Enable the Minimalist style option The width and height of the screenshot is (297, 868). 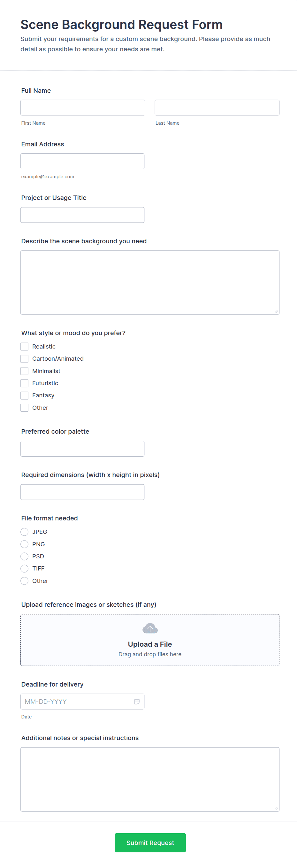(24, 371)
